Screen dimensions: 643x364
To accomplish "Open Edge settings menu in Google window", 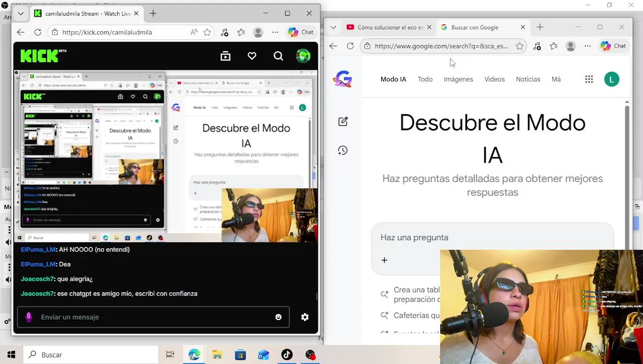I will [587, 46].
